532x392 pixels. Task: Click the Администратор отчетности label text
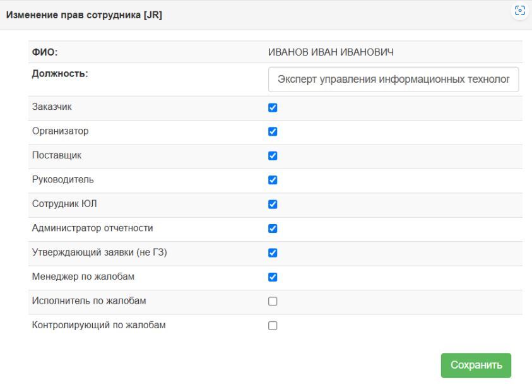tap(92, 229)
